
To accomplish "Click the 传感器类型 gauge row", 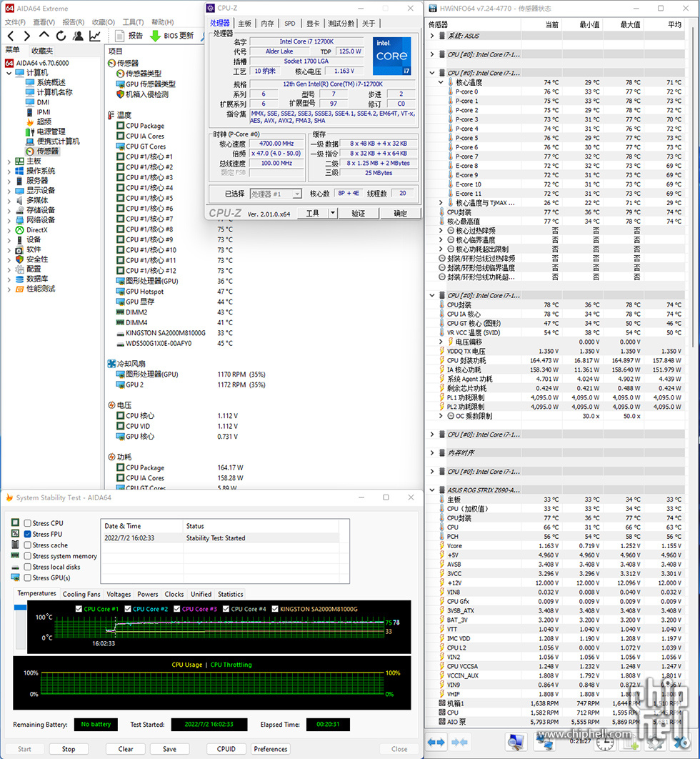I will 139,74.
